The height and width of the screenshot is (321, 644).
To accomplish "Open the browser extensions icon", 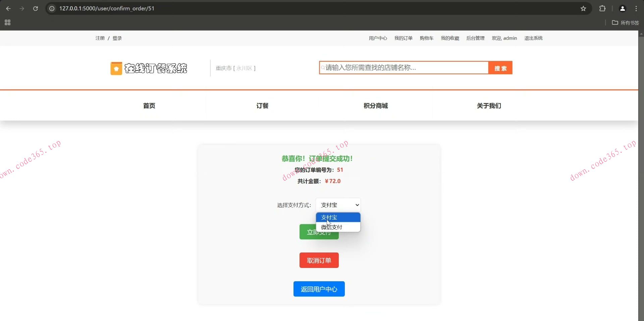I will click(602, 8).
